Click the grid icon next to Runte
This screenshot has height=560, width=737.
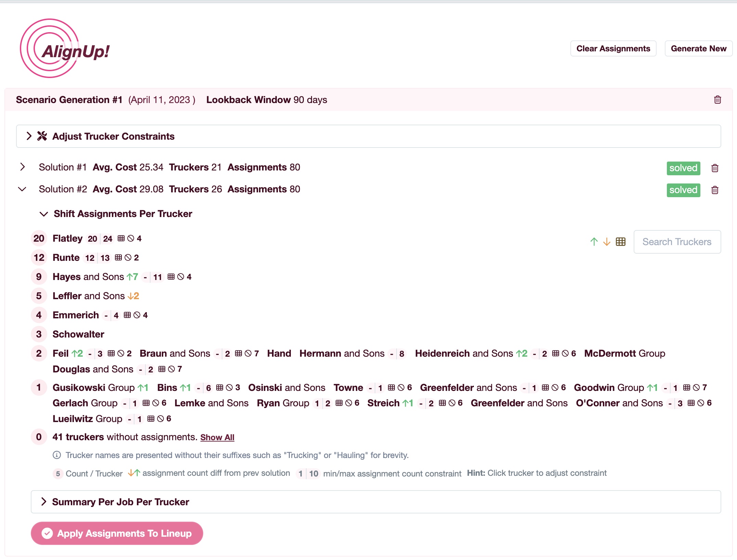tap(118, 257)
